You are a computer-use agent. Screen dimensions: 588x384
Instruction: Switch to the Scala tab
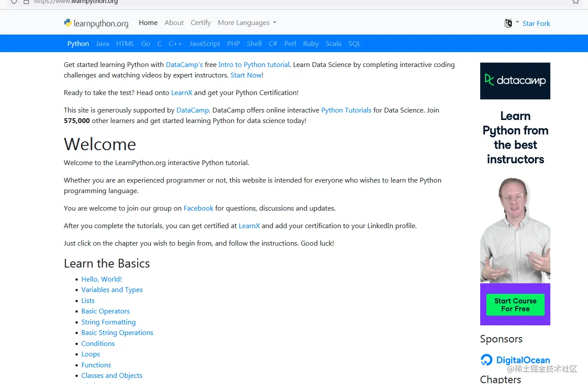(x=333, y=44)
